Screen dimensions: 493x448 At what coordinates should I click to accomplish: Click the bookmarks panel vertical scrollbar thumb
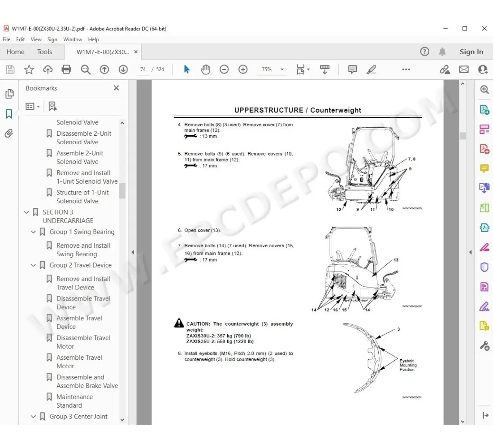[x=122, y=190]
